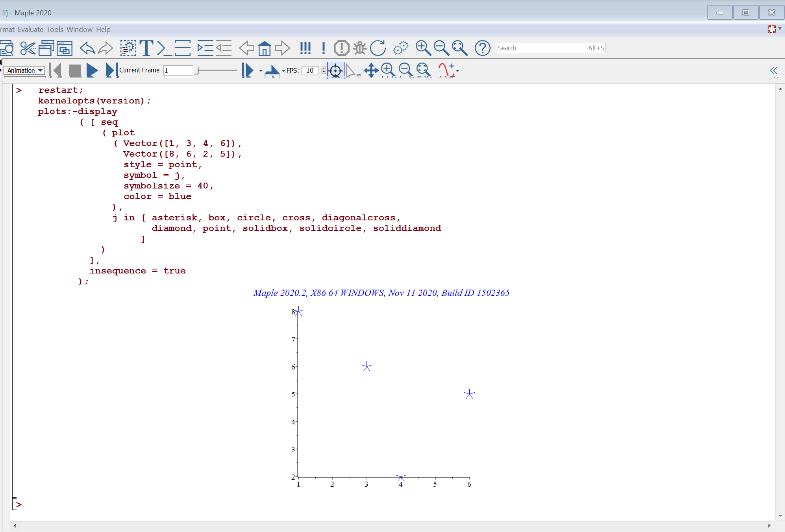Click the 'insequence = true' code line
The height and width of the screenshot is (532, 785).
point(137,271)
